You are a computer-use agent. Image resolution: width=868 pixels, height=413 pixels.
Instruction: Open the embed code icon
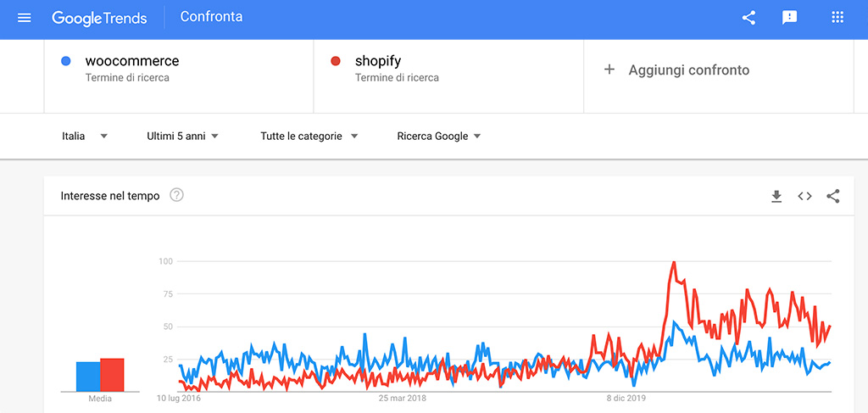click(805, 196)
